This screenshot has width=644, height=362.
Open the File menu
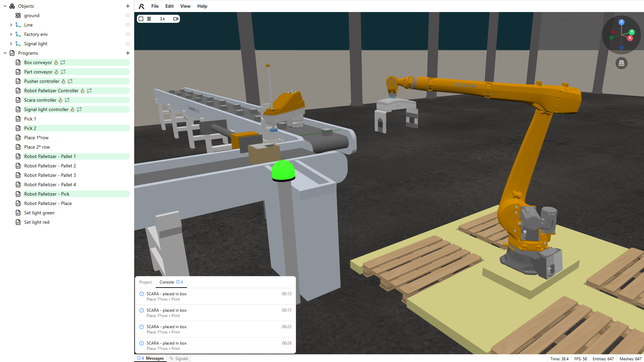pyautogui.click(x=155, y=6)
